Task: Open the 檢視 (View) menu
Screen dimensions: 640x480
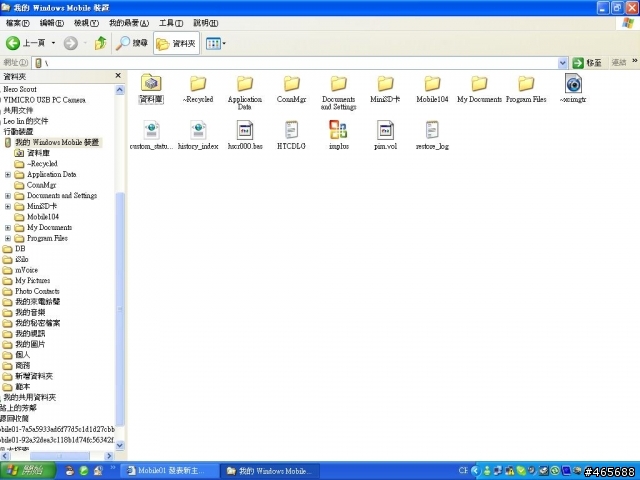Action: coord(86,23)
